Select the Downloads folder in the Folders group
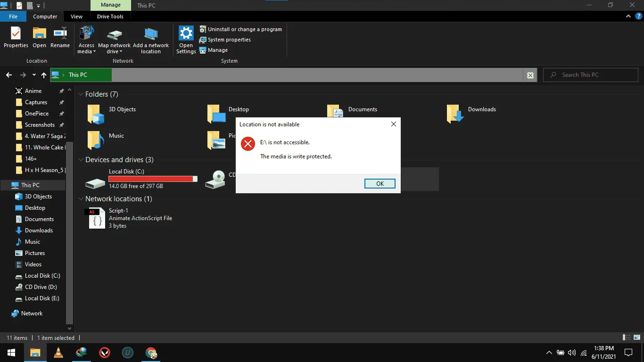644x362 pixels. [x=472, y=114]
